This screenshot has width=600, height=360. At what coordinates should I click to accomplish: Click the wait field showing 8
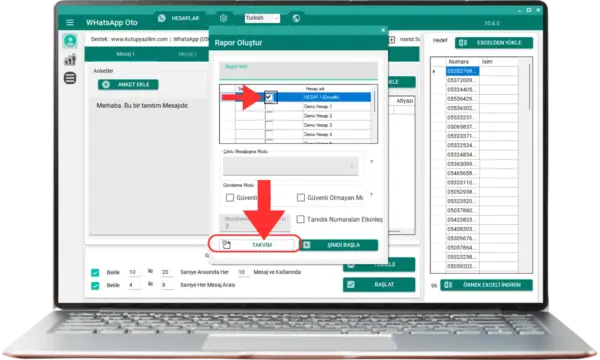pos(166,285)
